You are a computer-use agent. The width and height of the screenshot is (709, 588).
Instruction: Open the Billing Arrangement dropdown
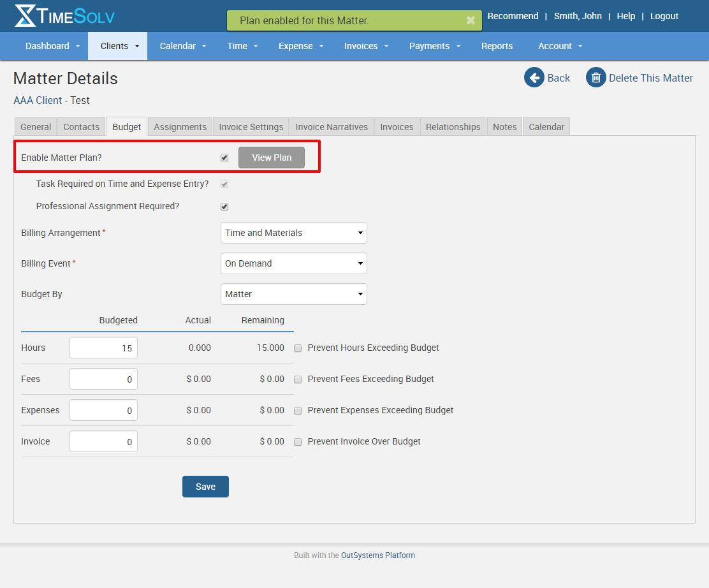293,233
